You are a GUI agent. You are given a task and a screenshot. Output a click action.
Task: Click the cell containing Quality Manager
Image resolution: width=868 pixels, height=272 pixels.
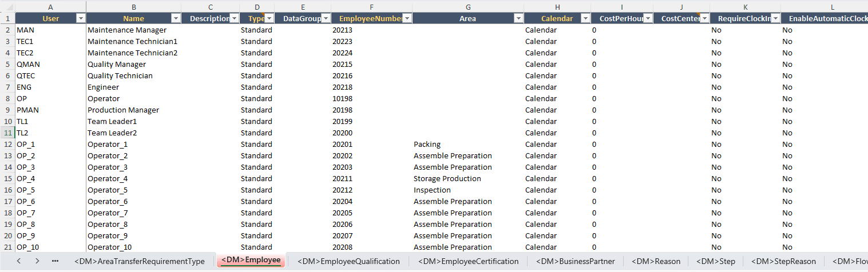[117, 64]
